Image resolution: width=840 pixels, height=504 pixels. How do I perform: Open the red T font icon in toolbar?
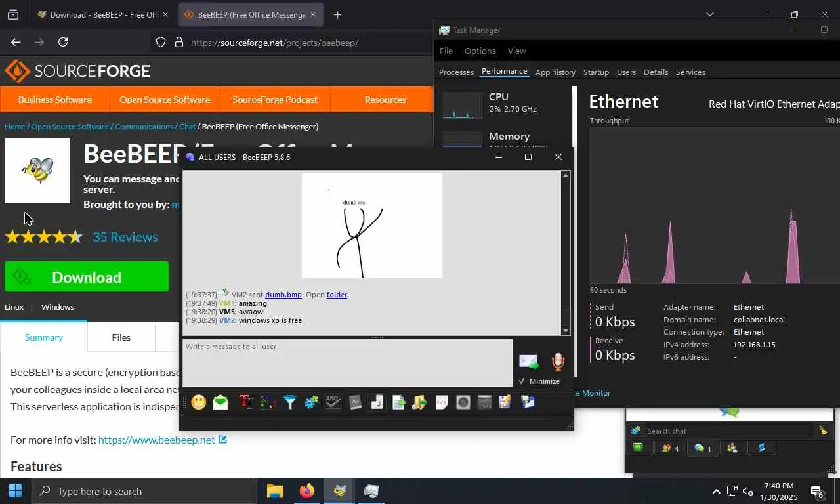click(x=246, y=402)
